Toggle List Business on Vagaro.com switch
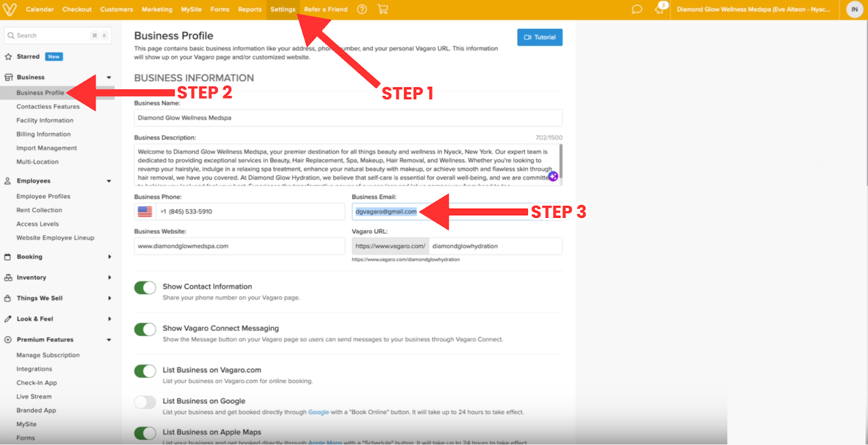The width and height of the screenshot is (868, 445). [x=145, y=371]
